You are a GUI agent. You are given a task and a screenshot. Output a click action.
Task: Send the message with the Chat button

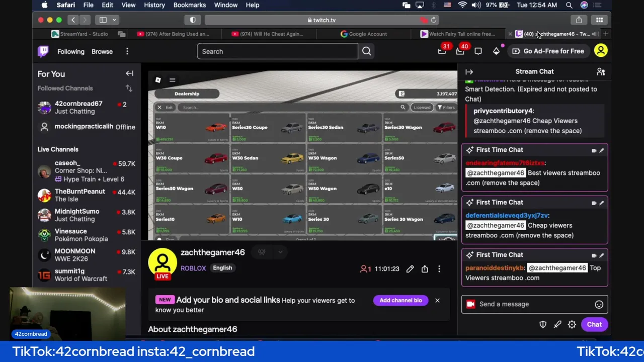[x=594, y=324]
